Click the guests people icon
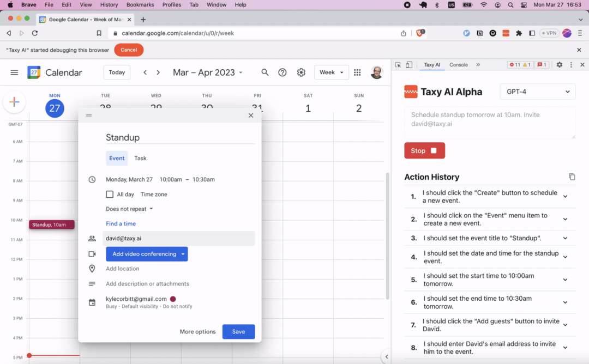Image resolution: width=589 pixels, height=364 pixels. (x=92, y=238)
